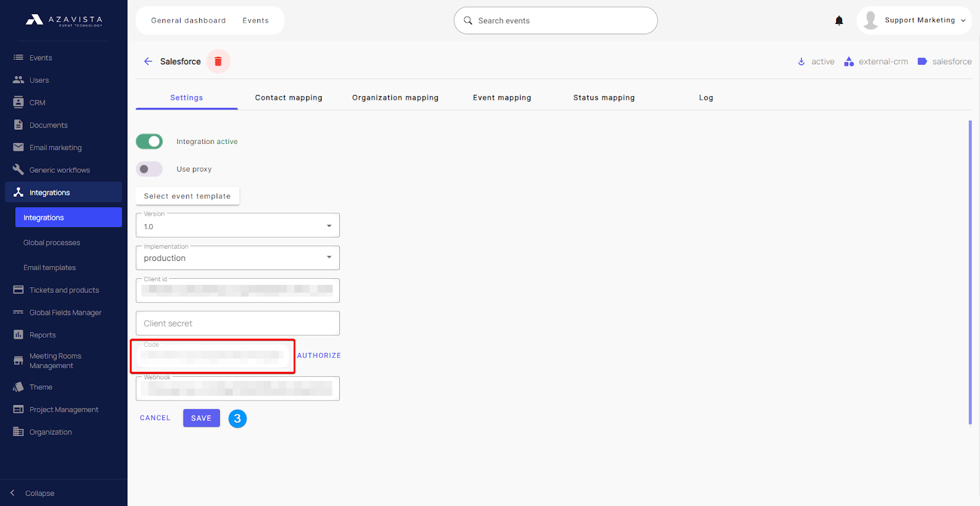Click the CANCEL button

tap(155, 418)
